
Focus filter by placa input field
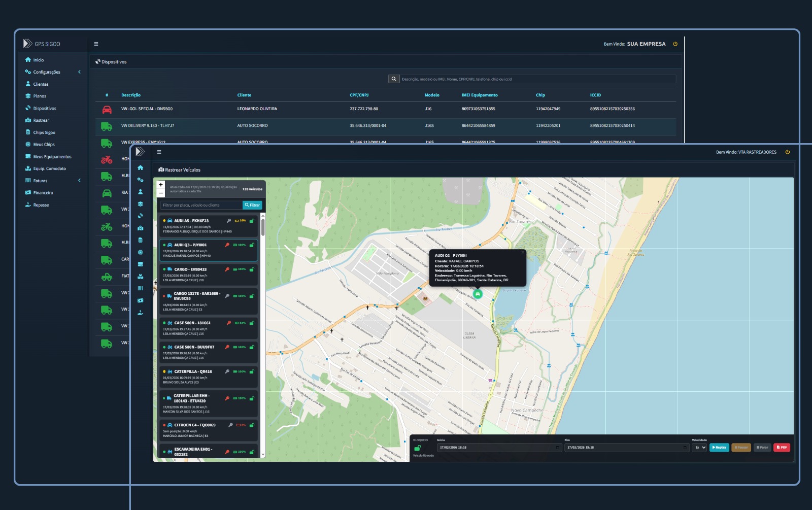(x=201, y=205)
